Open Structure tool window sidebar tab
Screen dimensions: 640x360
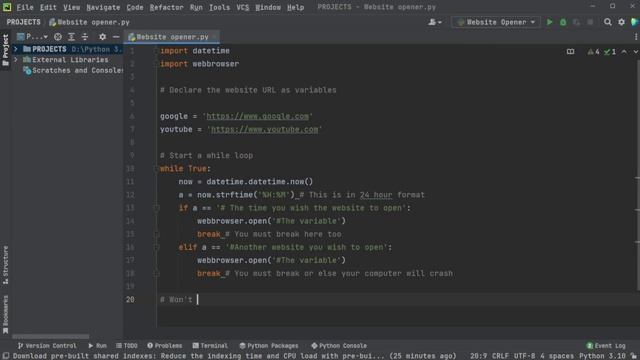[x=5, y=265]
